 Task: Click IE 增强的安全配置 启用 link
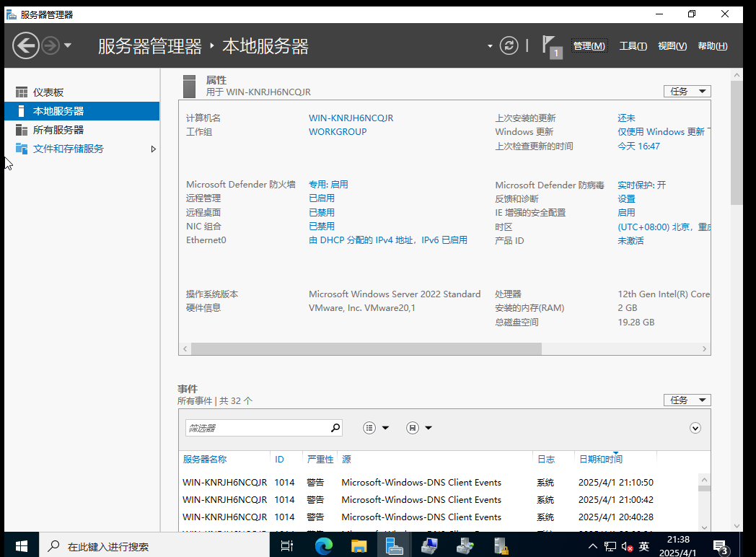coord(626,213)
